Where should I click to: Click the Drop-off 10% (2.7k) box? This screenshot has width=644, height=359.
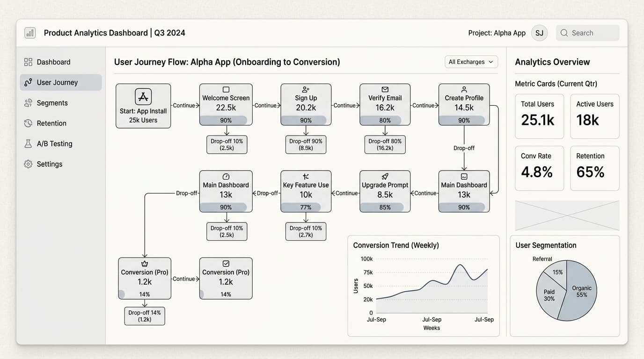(306, 231)
